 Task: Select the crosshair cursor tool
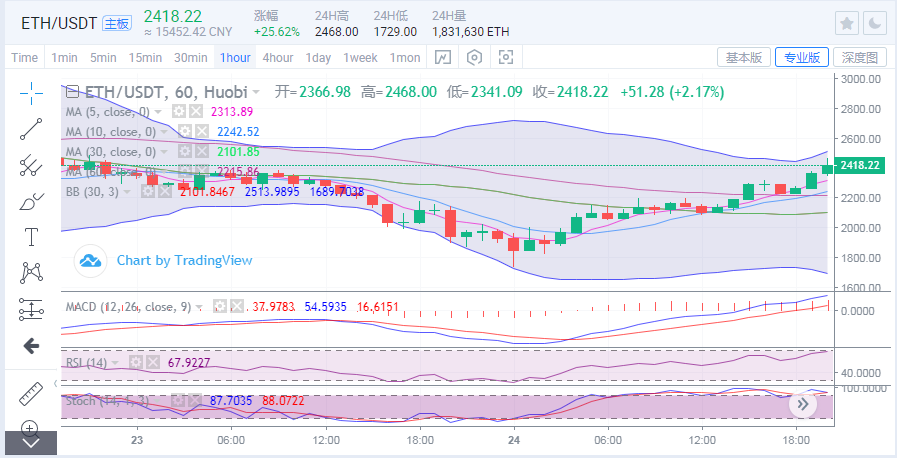31,93
